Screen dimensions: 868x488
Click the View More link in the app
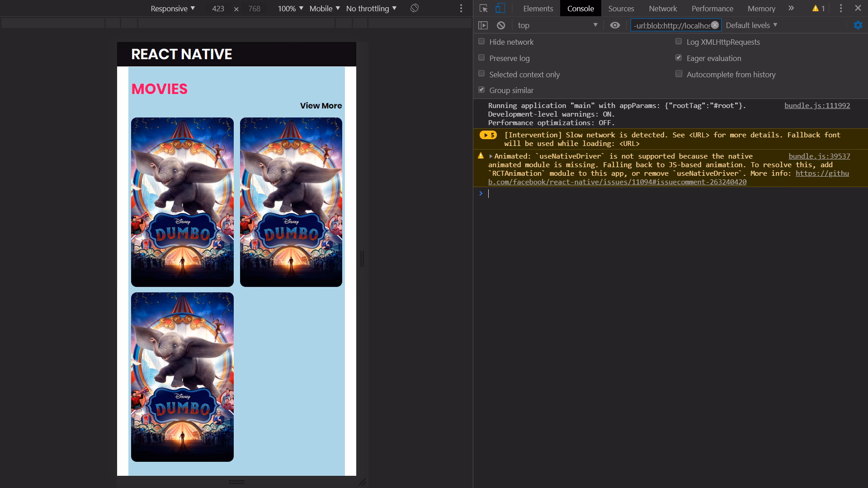point(321,105)
